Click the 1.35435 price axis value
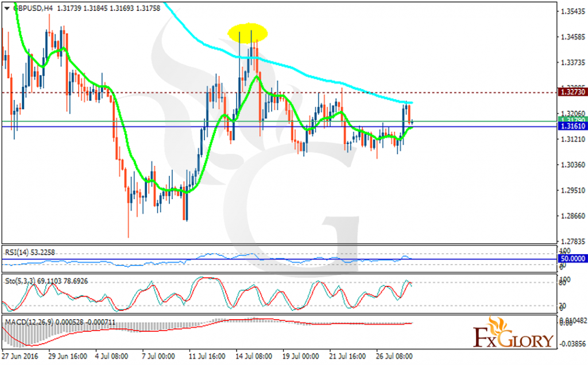The image size is (588, 365). [x=572, y=11]
